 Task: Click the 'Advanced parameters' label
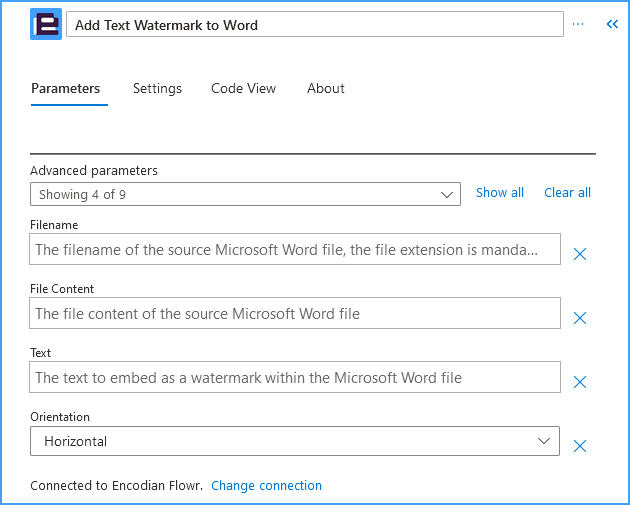coord(94,171)
